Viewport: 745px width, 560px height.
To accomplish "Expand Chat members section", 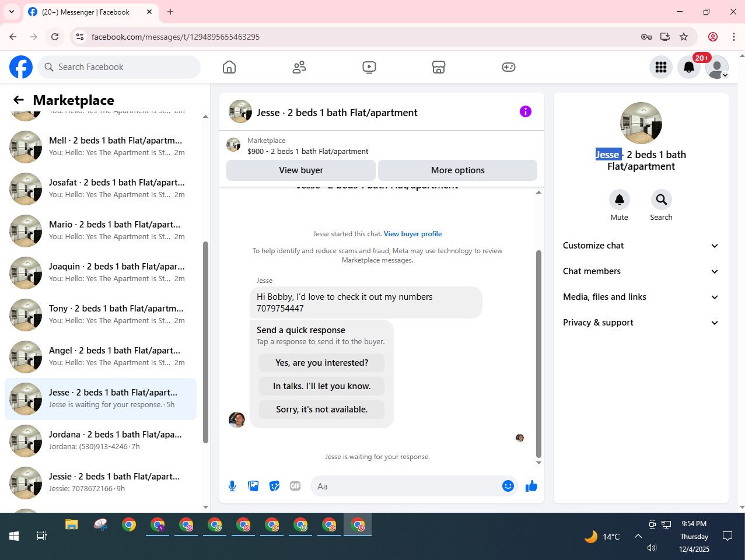I will 641,271.
